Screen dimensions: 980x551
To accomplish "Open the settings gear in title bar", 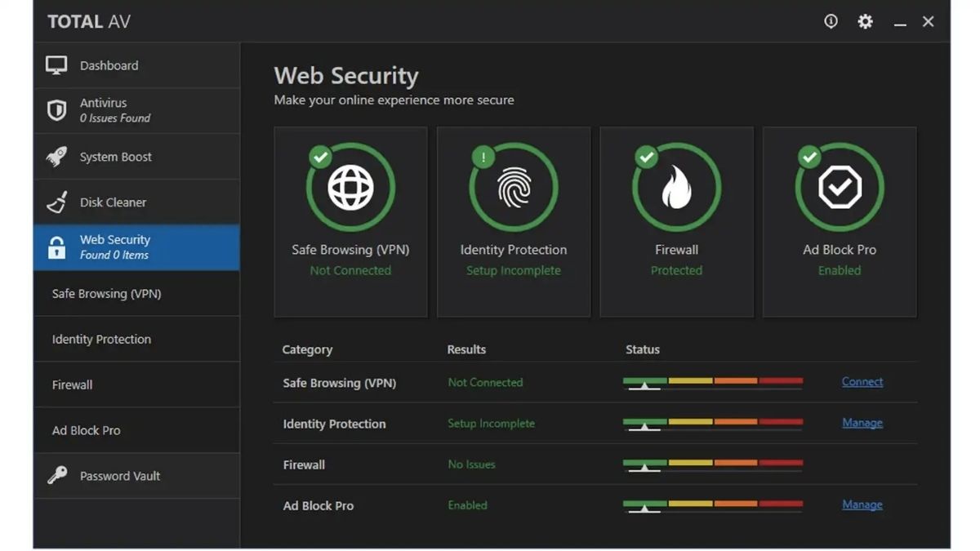I will coord(865,21).
